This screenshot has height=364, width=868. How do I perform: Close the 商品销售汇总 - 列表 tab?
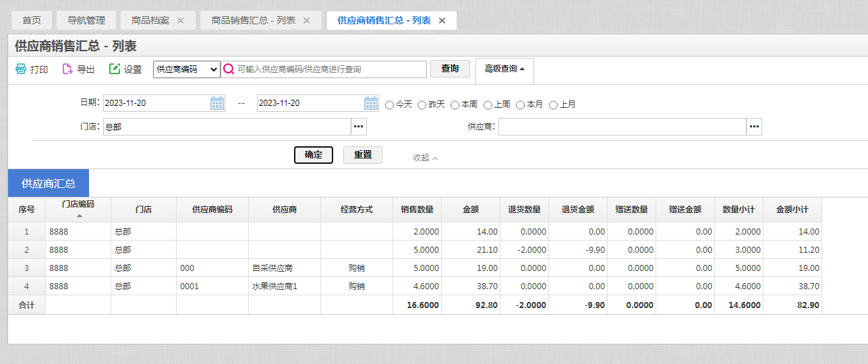pyautogui.click(x=306, y=20)
